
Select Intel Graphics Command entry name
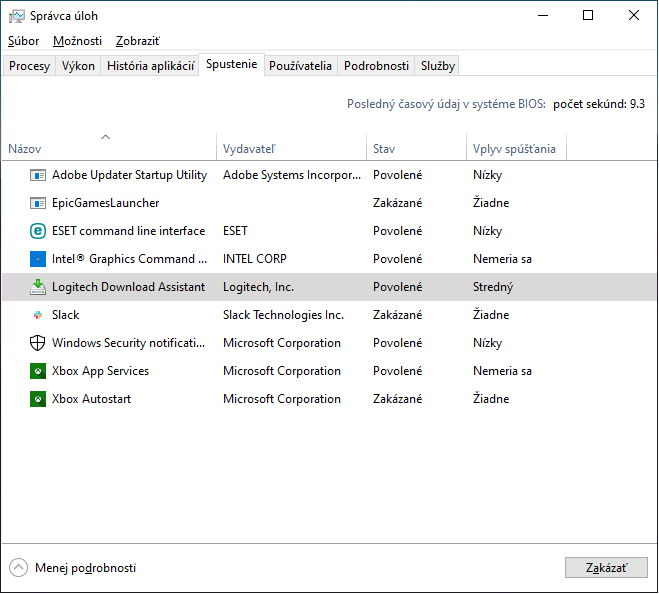[x=129, y=259]
